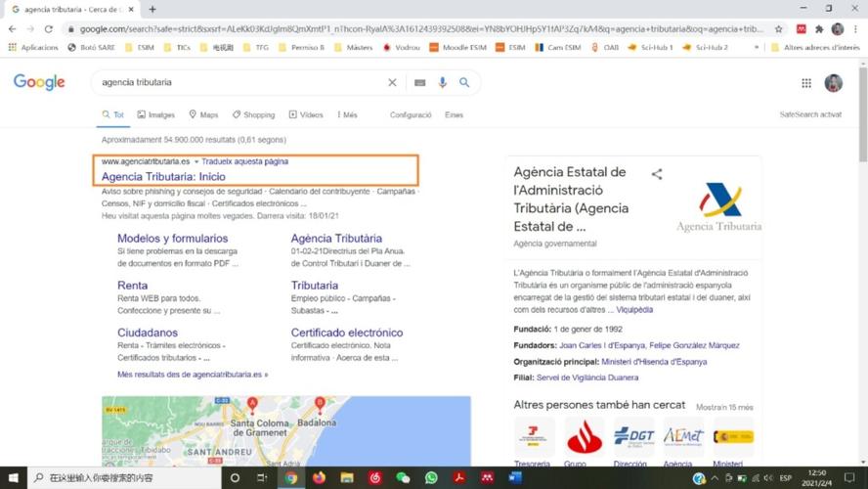Open the Ciudadanos sitelink
The width and height of the screenshot is (868, 489).
[x=148, y=333]
